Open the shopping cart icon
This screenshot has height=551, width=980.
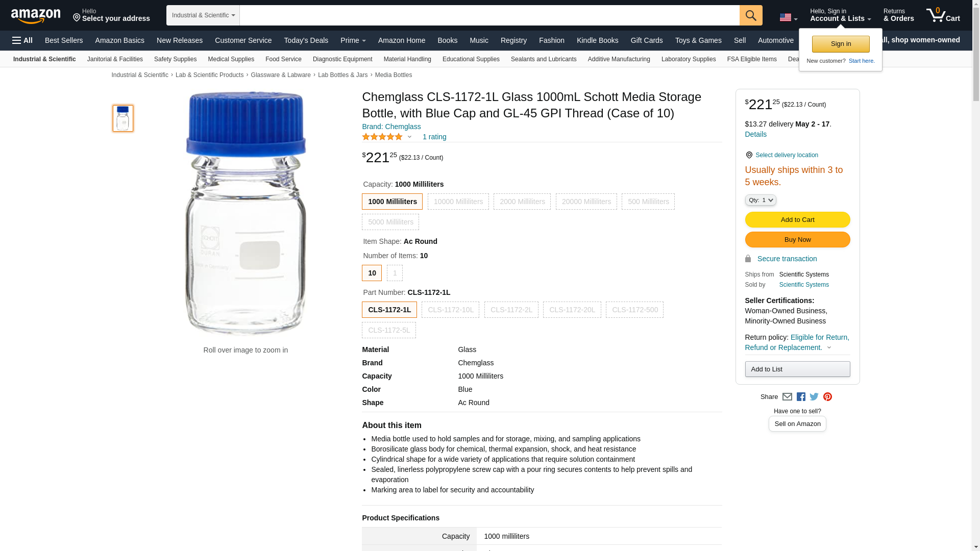[943, 15]
